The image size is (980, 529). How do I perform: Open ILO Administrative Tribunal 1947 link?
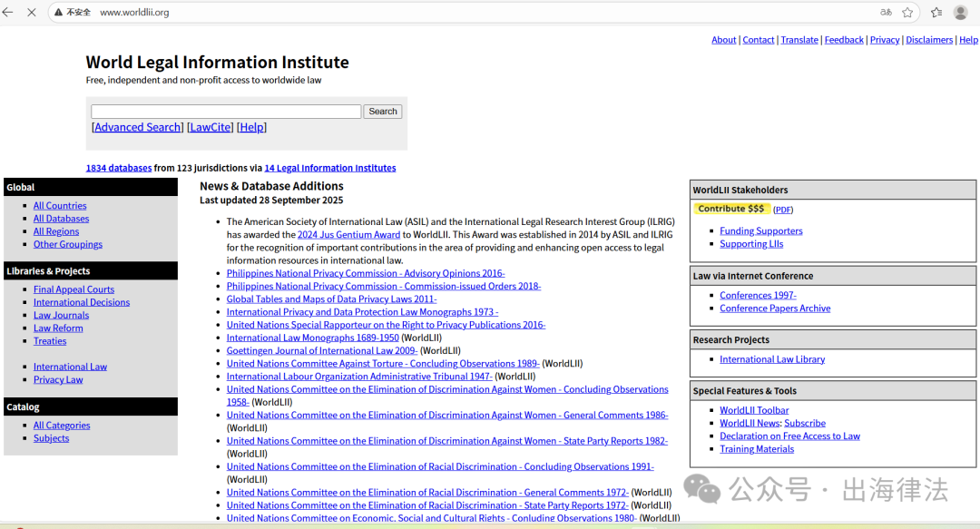coord(359,377)
